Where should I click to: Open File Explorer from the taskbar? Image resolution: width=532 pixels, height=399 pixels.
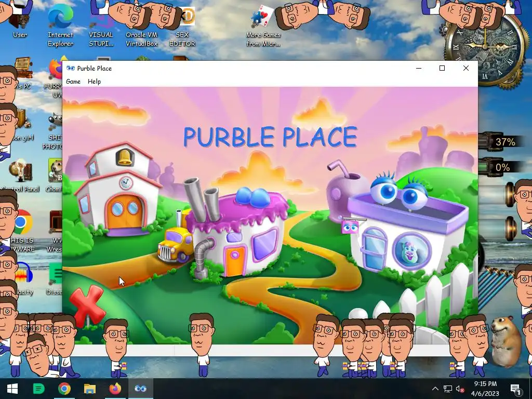pyautogui.click(x=89, y=389)
